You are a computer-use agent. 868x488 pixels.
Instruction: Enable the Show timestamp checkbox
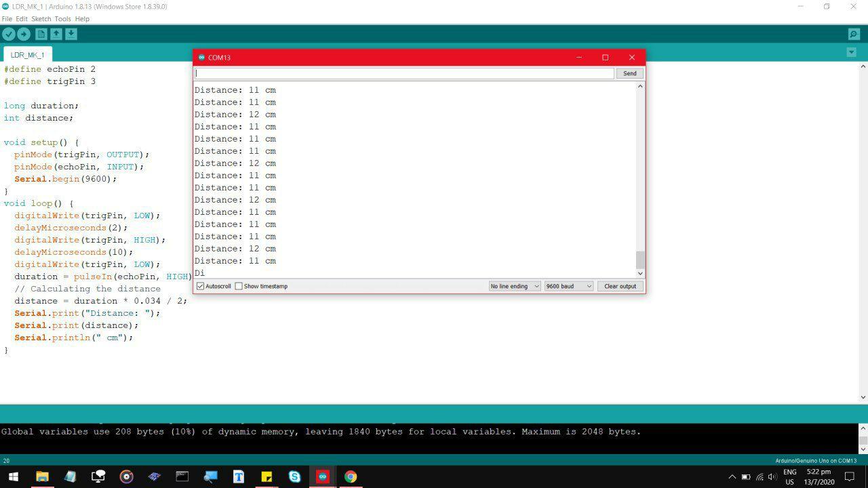(x=239, y=286)
